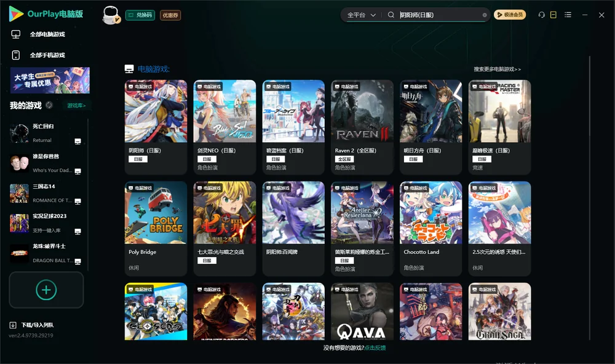This screenshot has width=615, height=364.
Task: Open Raven 2 (全区服) game card
Action: pos(362,127)
